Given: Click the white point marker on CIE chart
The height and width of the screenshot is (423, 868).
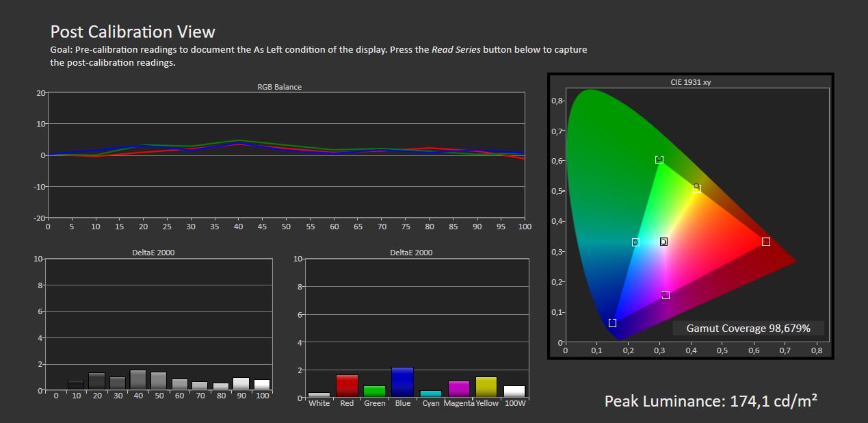Looking at the screenshot, I should point(663,242).
